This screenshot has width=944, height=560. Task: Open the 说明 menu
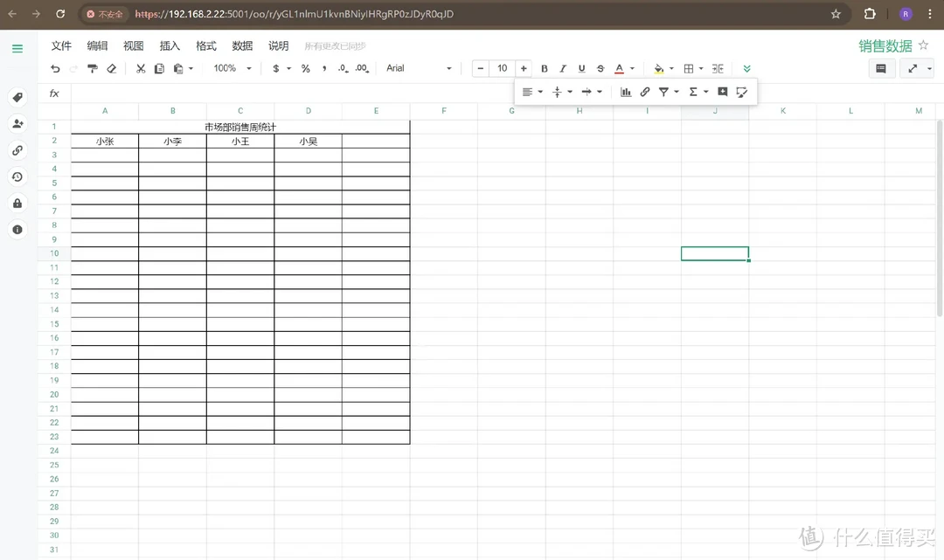tap(279, 45)
